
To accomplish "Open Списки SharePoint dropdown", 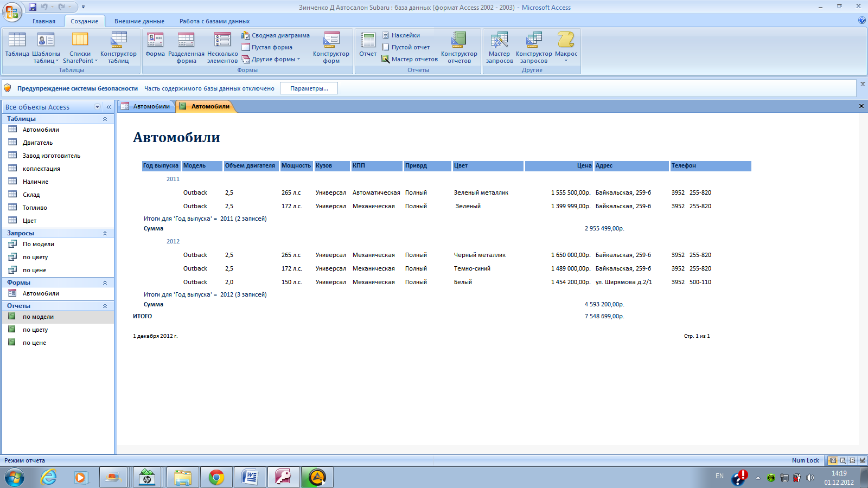I will [x=80, y=48].
